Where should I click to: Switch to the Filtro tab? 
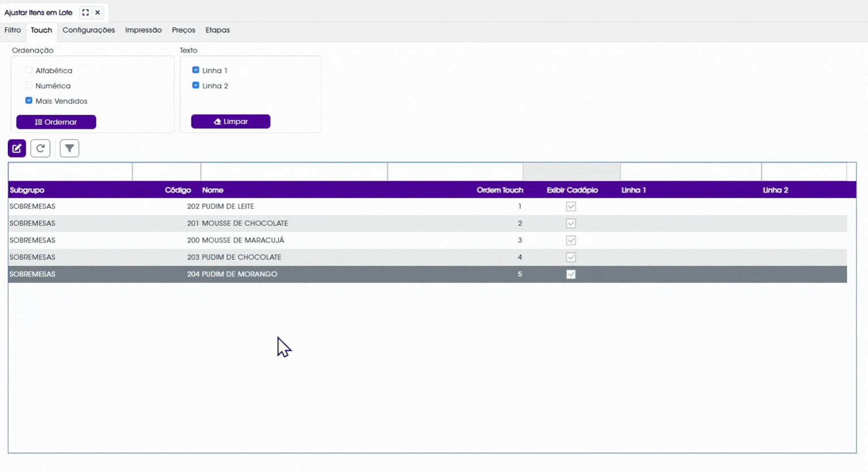[x=12, y=30]
